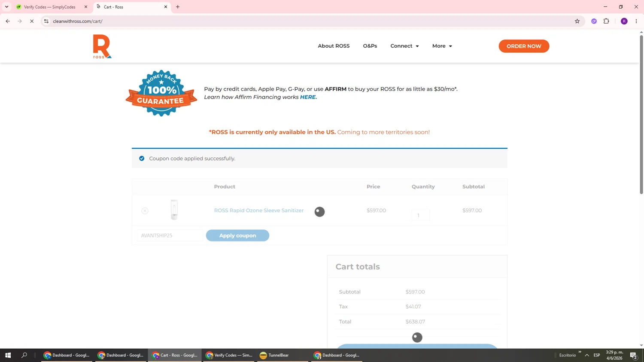Image resolution: width=644 pixels, height=362 pixels.
Task: Close the Verify Codes tab
Action: click(85, 7)
